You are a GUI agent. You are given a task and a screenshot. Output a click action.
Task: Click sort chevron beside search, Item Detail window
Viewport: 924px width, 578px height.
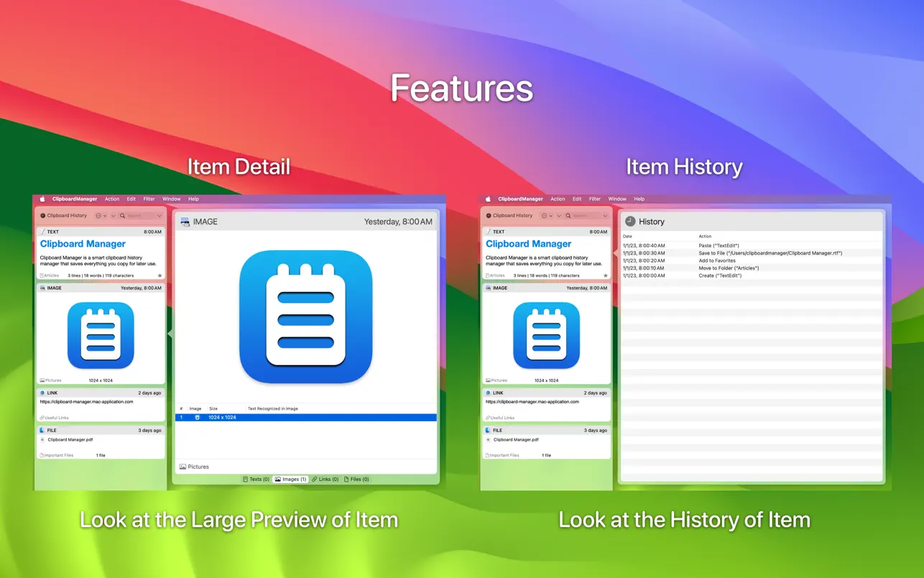click(113, 216)
